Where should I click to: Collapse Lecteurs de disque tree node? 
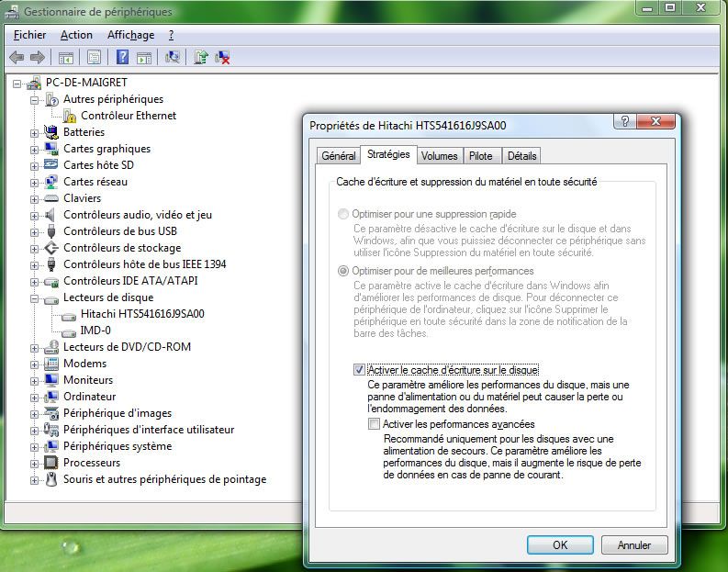34,298
